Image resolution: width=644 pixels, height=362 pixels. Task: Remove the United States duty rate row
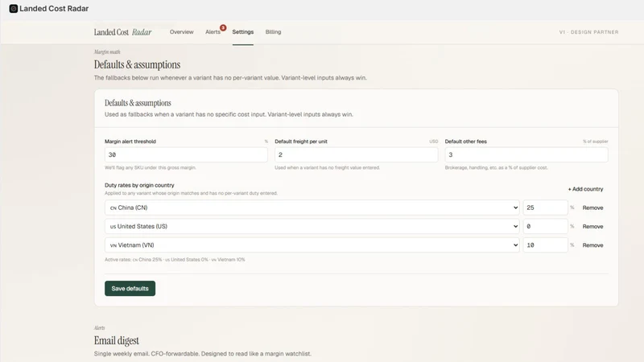click(592, 227)
